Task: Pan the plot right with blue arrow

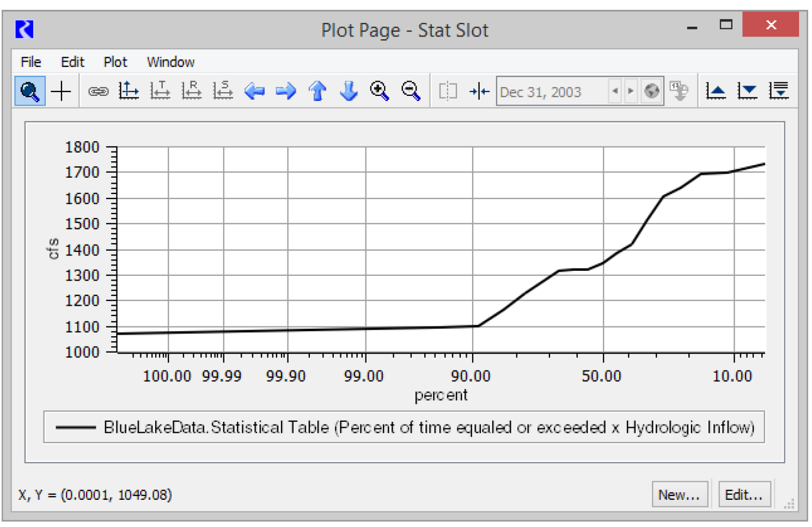Action: coord(285,91)
